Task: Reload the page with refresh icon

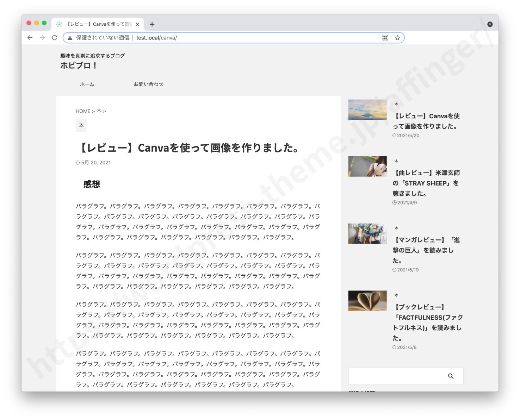Action: pos(55,38)
